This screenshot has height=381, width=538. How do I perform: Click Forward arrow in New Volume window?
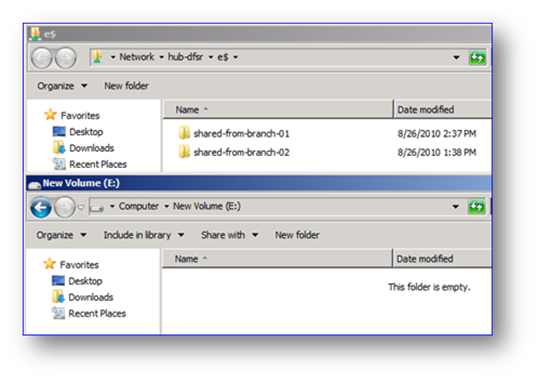pyautogui.click(x=65, y=207)
